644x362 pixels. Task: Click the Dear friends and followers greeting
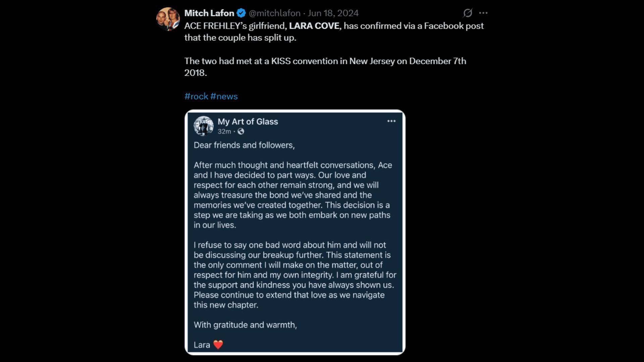(244, 145)
